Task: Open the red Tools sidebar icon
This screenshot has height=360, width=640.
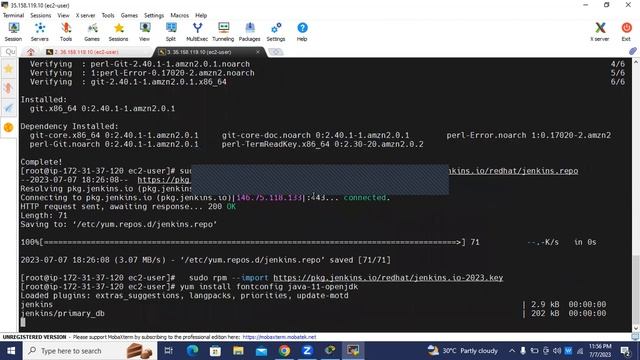Action: coord(9,88)
